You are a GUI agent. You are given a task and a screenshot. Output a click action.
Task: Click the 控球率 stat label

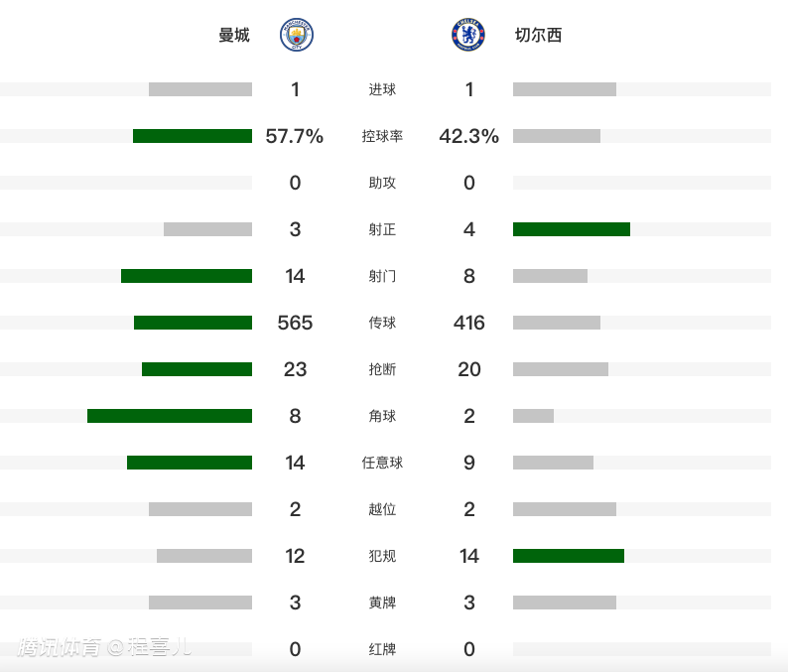pyautogui.click(x=382, y=136)
